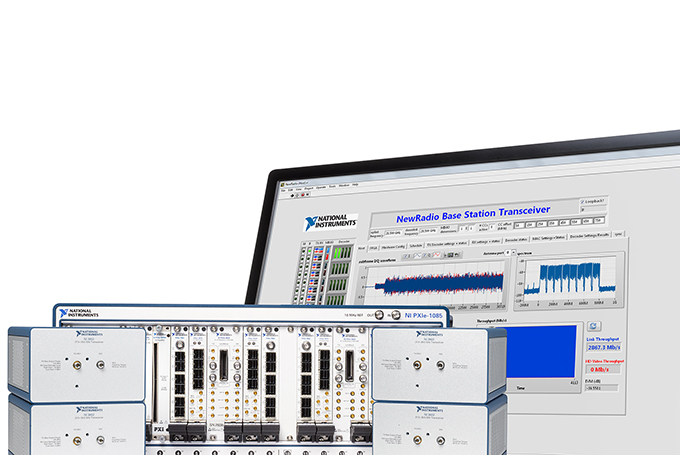
Task: Click the uplink frequency input field
Action: (393, 233)
